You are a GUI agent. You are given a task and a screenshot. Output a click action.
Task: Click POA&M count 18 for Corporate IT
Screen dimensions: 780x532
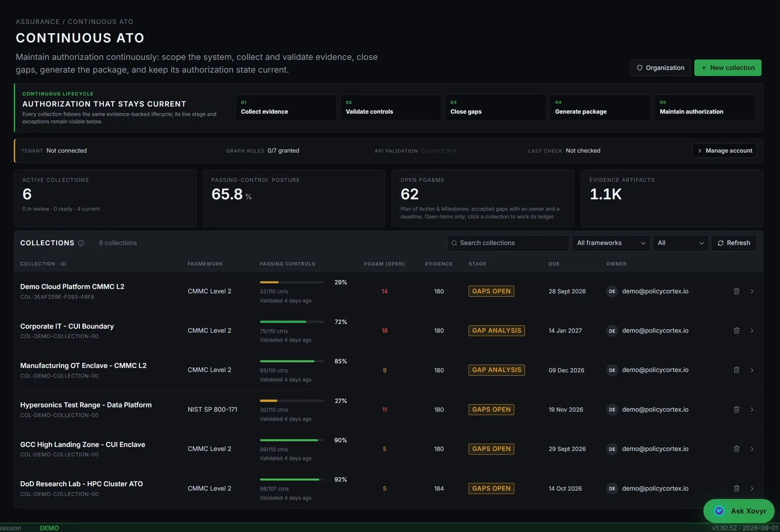coord(385,331)
